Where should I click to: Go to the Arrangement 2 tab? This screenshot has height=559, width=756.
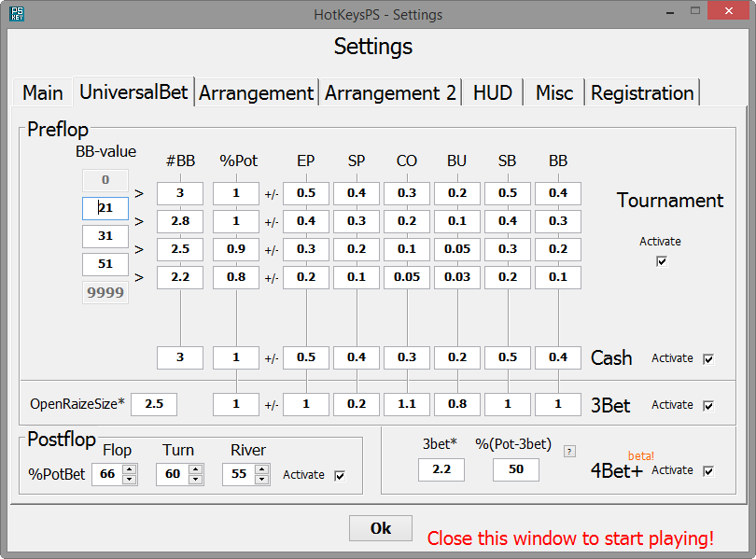pyautogui.click(x=390, y=92)
